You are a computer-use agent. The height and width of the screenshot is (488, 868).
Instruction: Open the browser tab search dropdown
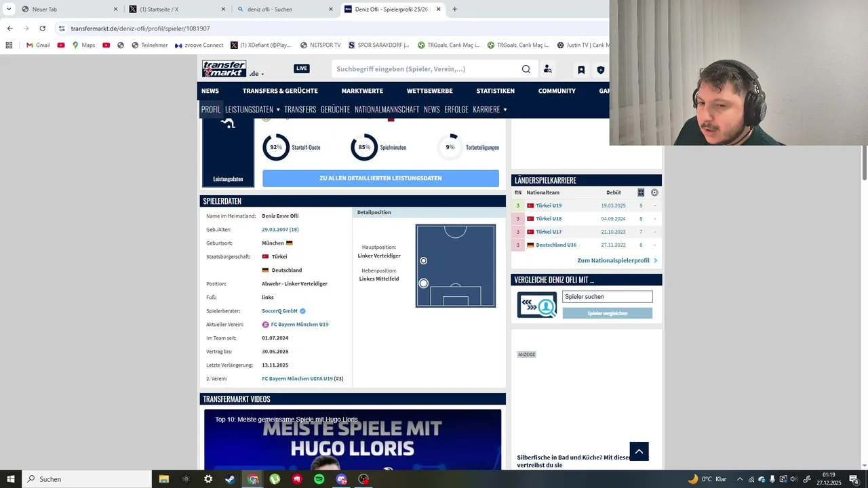coord(9,9)
